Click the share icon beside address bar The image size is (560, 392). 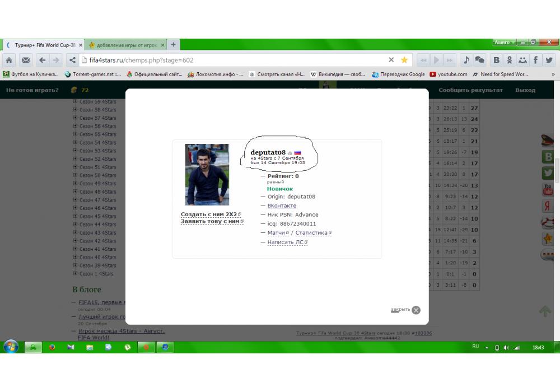coord(72,60)
